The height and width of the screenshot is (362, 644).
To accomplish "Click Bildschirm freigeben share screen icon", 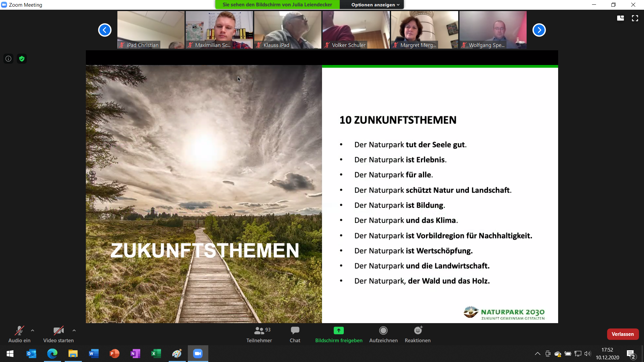I will pyautogui.click(x=338, y=331).
